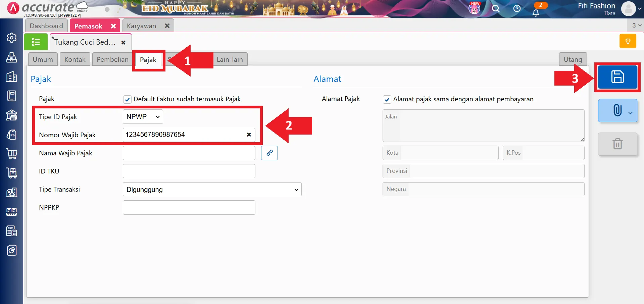Clear the Nomor Wajib Pajak field with X
The width and height of the screenshot is (644, 304).
[x=249, y=135]
